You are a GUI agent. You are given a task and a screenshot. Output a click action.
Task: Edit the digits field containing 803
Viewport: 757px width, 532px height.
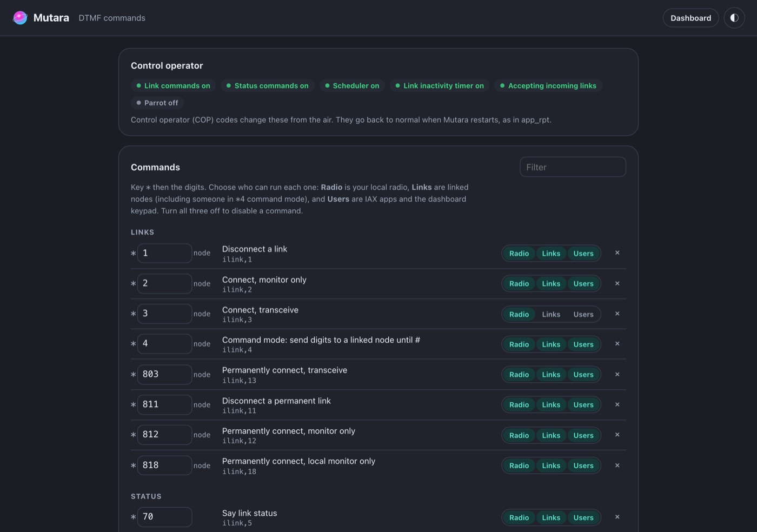coord(164,374)
